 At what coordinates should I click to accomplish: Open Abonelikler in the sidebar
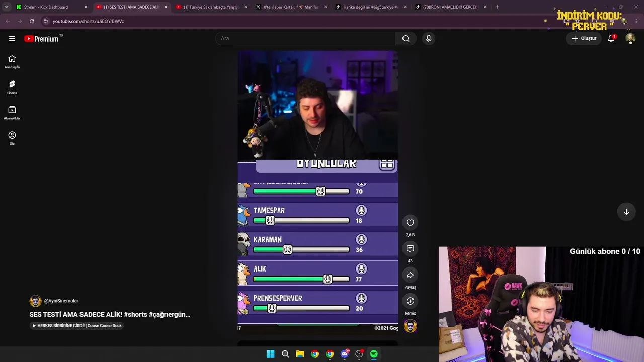[12, 113]
